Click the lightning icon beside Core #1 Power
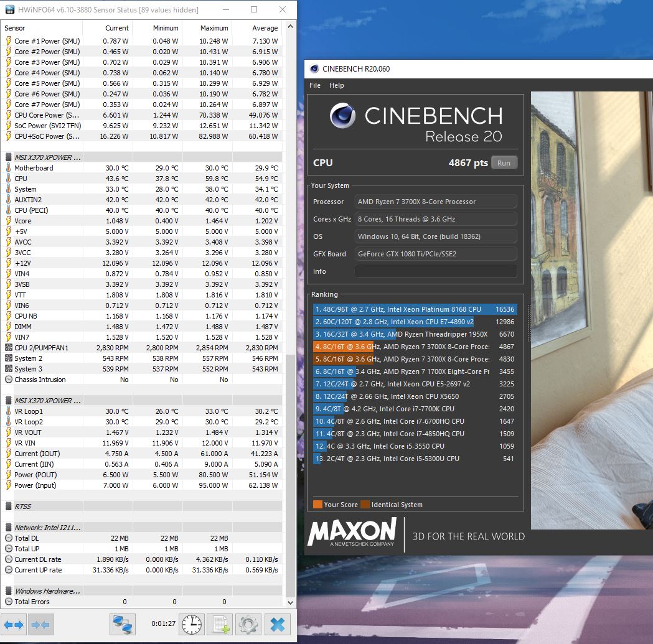Viewport: 653px width, 644px height. coord(8,41)
